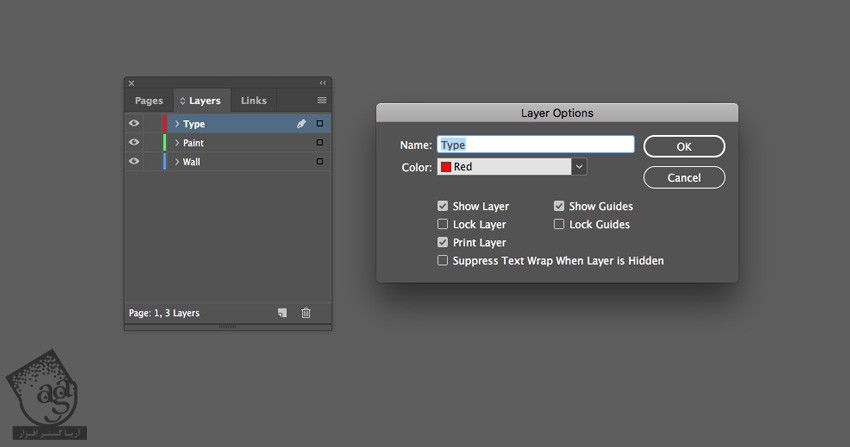850x447 pixels.
Task: Uncheck the Show Guides checkbox
Action: pos(560,206)
